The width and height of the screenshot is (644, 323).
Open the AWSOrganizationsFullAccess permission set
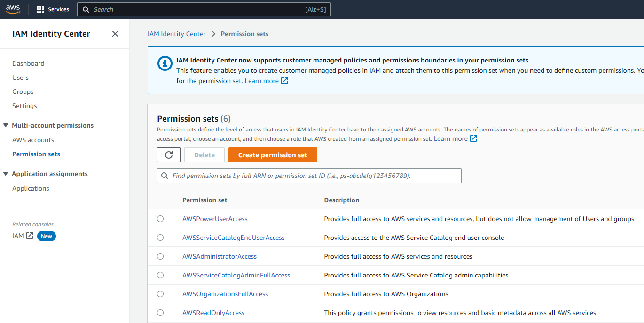pos(225,294)
